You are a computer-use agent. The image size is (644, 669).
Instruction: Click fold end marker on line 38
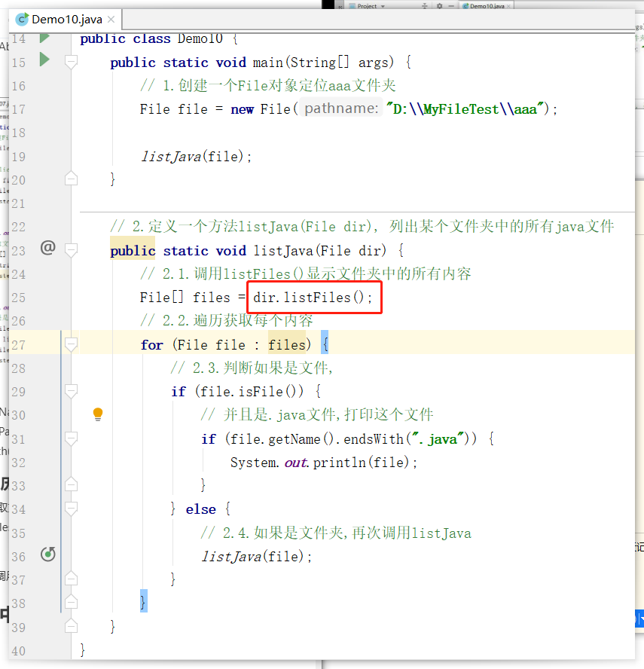click(71, 602)
